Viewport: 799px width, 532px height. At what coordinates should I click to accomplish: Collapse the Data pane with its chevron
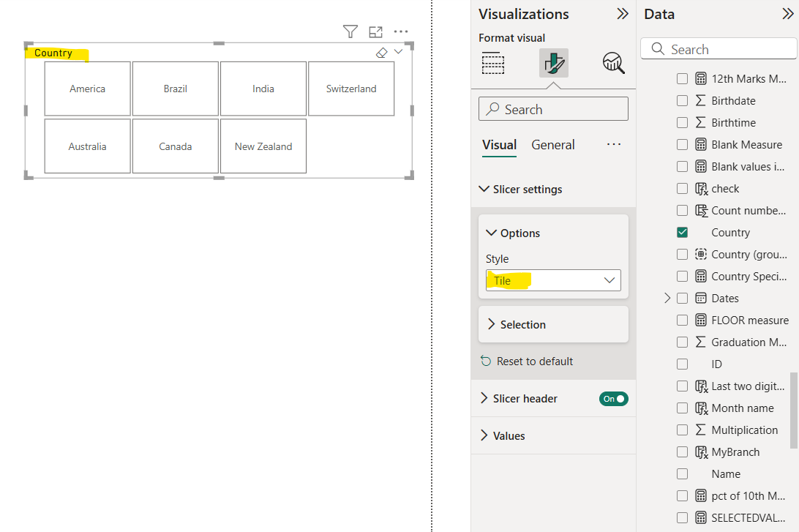[789, 13]
